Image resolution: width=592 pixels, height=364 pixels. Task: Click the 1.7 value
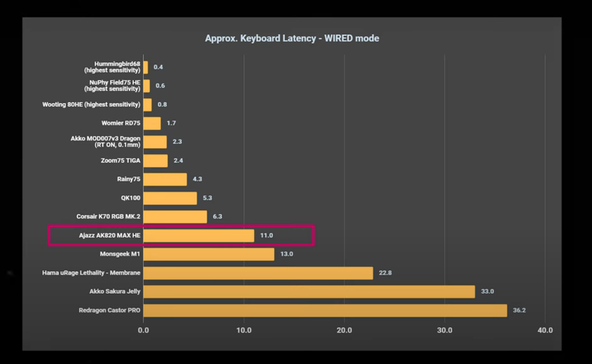171,123
